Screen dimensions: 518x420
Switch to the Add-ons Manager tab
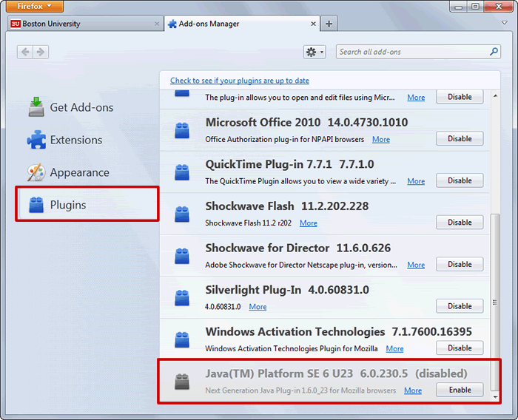coord(242,24)
